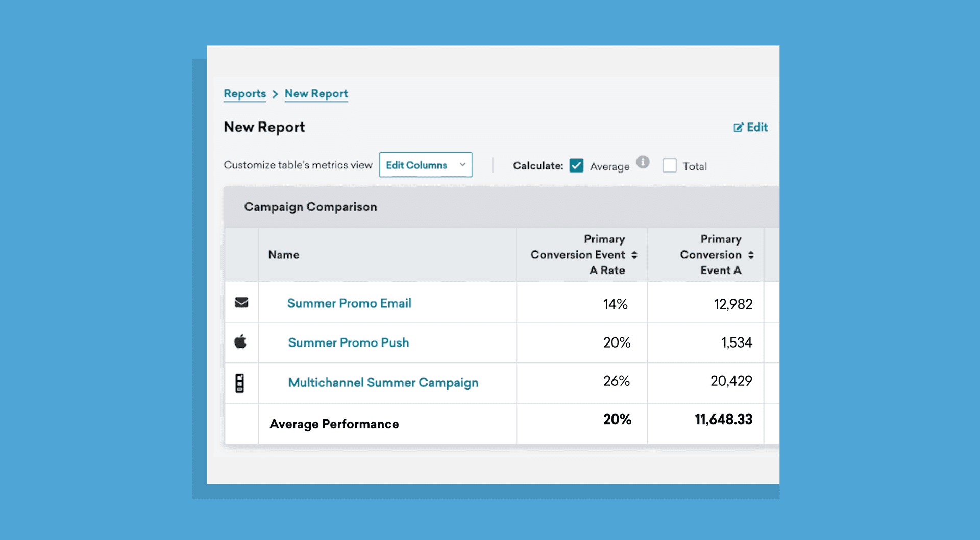Open the Multichannel Summer Campaign report
This screenshot has height=540, width=980.
coord(383,383)
